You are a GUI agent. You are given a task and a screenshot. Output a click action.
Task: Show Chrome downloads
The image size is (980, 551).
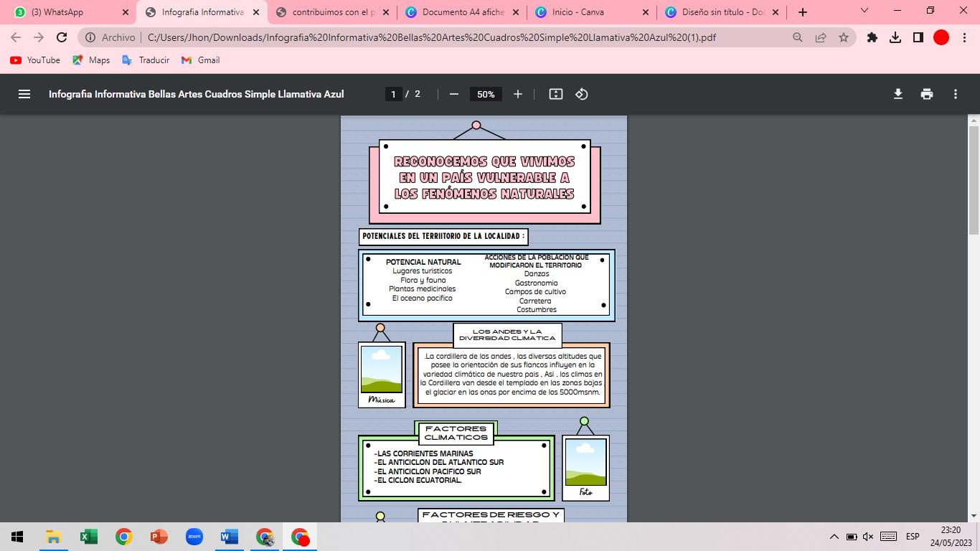[895, 37]
